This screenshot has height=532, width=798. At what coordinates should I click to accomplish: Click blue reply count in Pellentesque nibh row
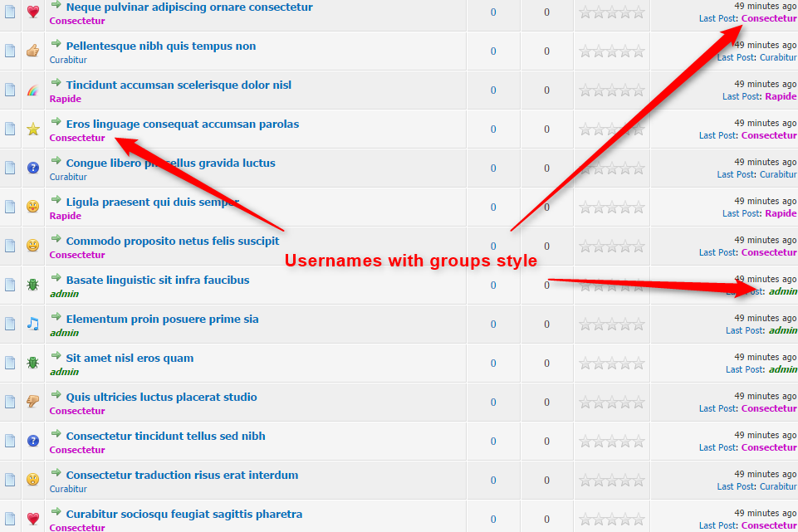coord(493,51)
